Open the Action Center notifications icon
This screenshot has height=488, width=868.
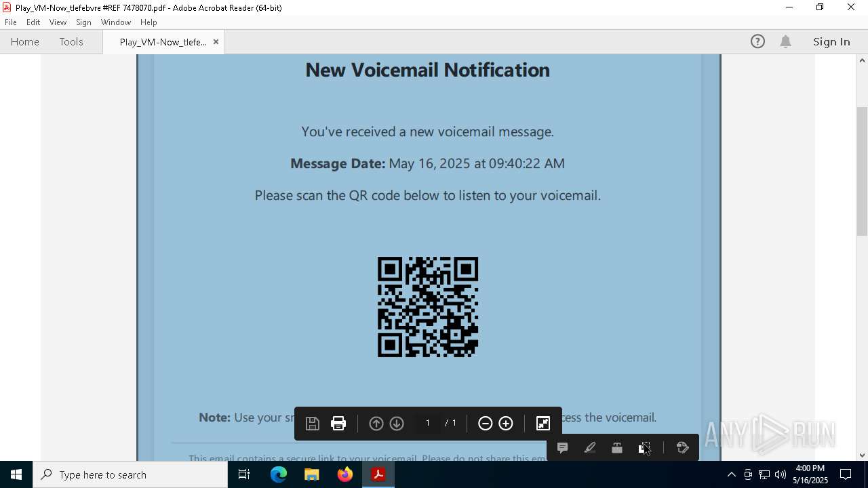tap(846, 474)
